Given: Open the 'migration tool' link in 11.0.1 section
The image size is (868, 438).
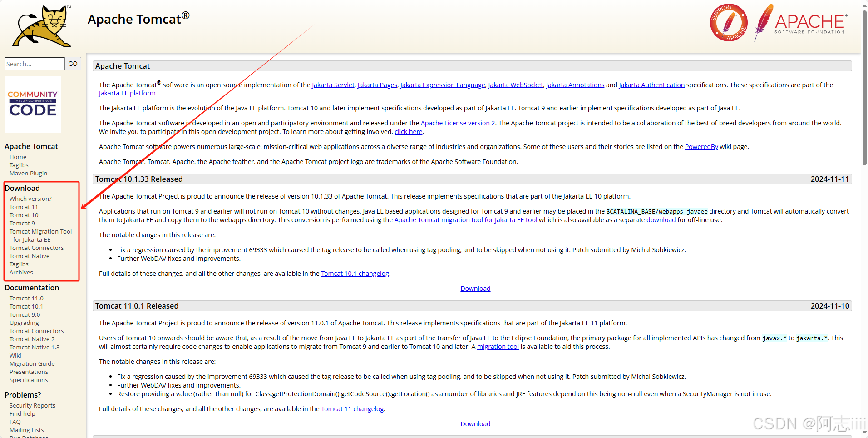Looking at the screenshot, I should [x=498, y=347].
